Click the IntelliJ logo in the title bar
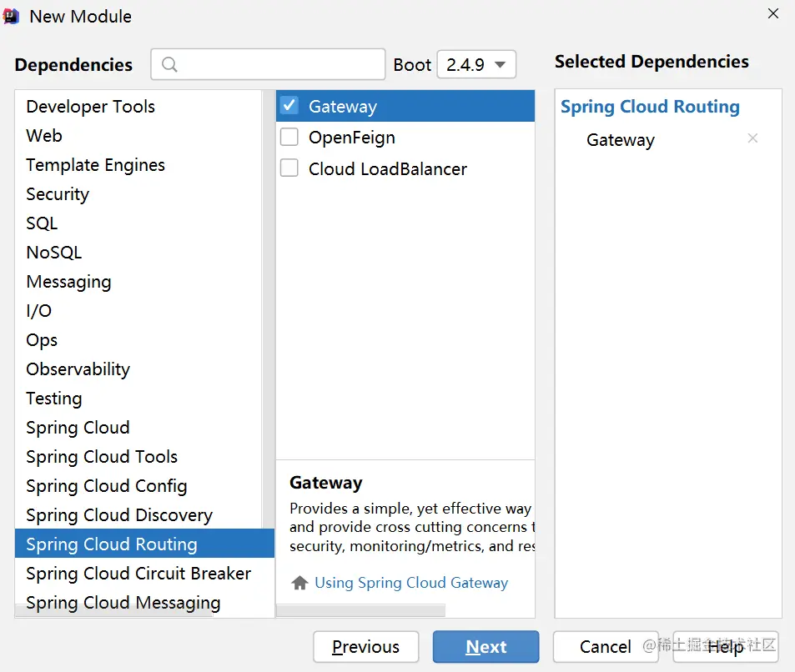Viewport: 795px width, 672px height. [12, 16]
